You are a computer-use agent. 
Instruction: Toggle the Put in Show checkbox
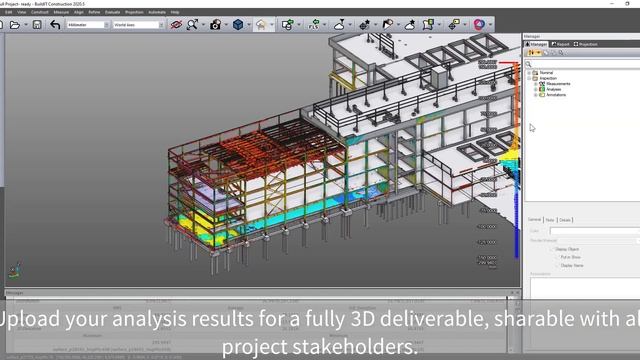click(x=557, y=257)
